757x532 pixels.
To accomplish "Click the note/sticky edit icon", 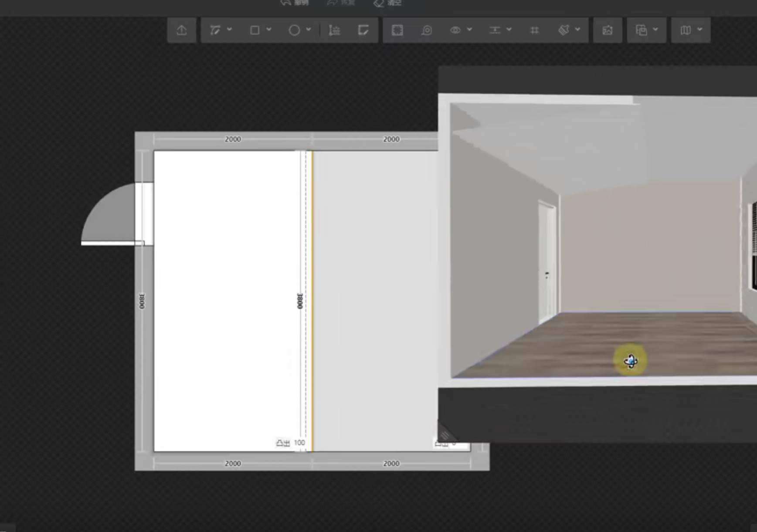I will click(x=363, y=30).
